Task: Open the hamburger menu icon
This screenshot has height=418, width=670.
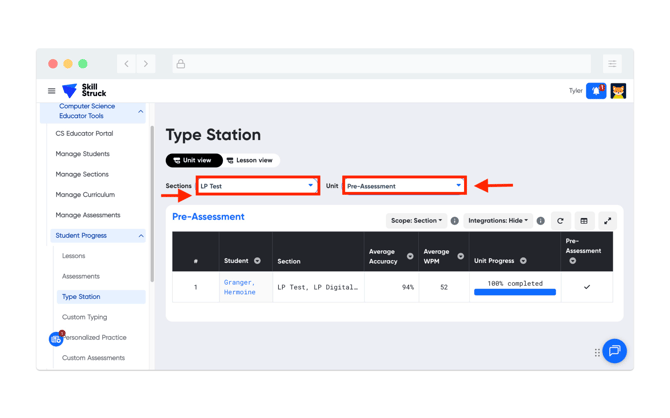Action: [51, 91]
